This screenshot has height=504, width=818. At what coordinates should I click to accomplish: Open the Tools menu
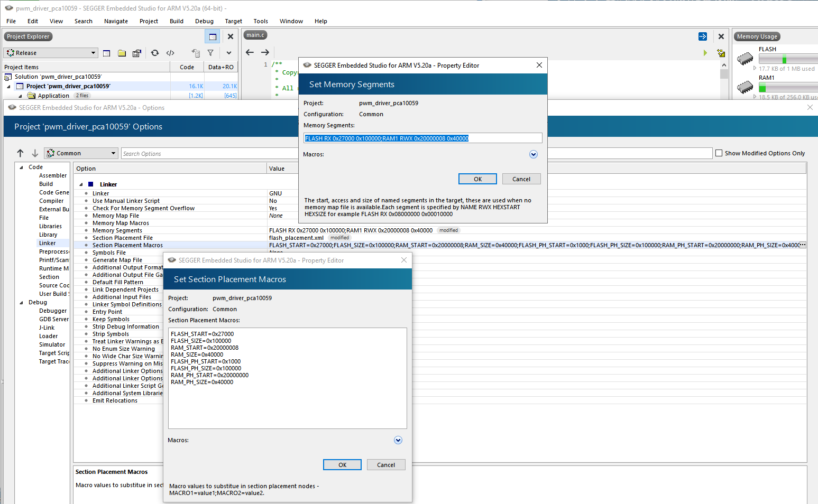click(x=261, y=21)
